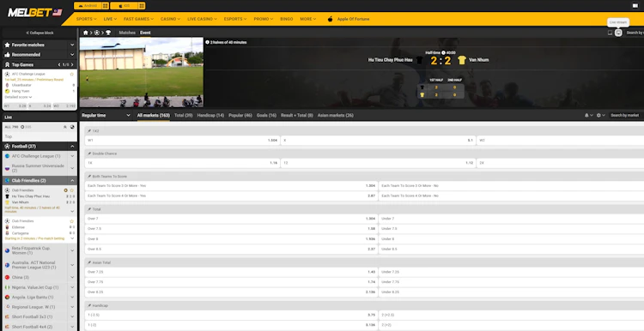Open the Sports menu
The width and height of the screenshot is (644, 331).
tap(86, 19)
